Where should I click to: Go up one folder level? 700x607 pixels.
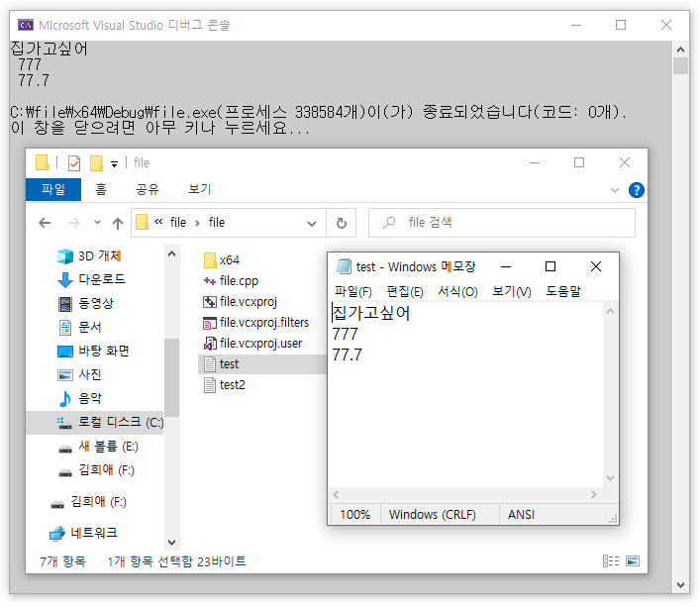118,223
